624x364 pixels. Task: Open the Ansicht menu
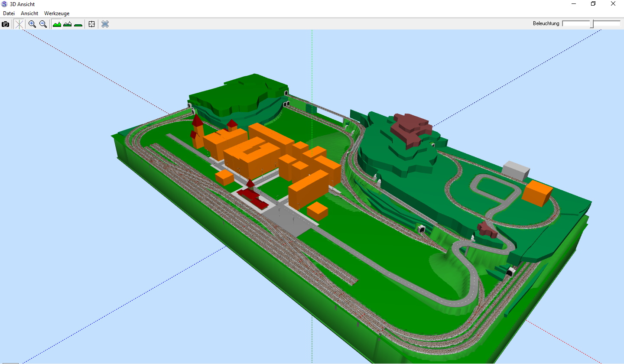click(29, 13)
